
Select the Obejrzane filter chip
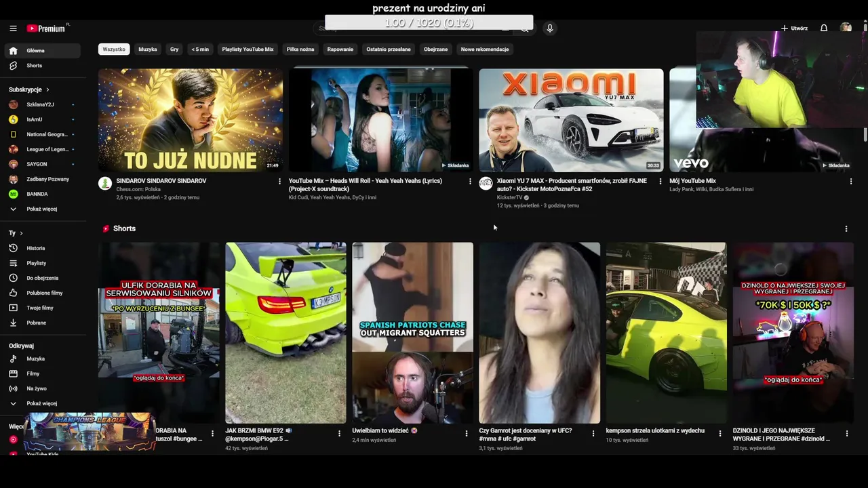tap(436, 49)
